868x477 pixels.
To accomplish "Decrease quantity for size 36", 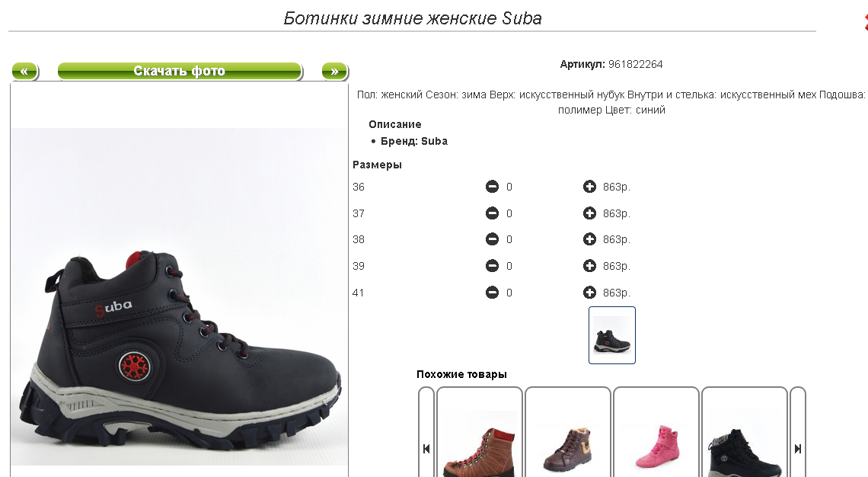I will 492,187.
